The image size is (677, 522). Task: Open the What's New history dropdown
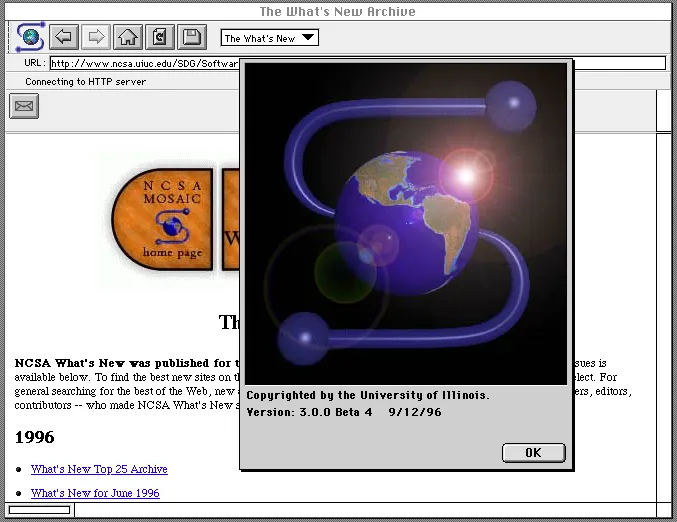coord(269,38)
